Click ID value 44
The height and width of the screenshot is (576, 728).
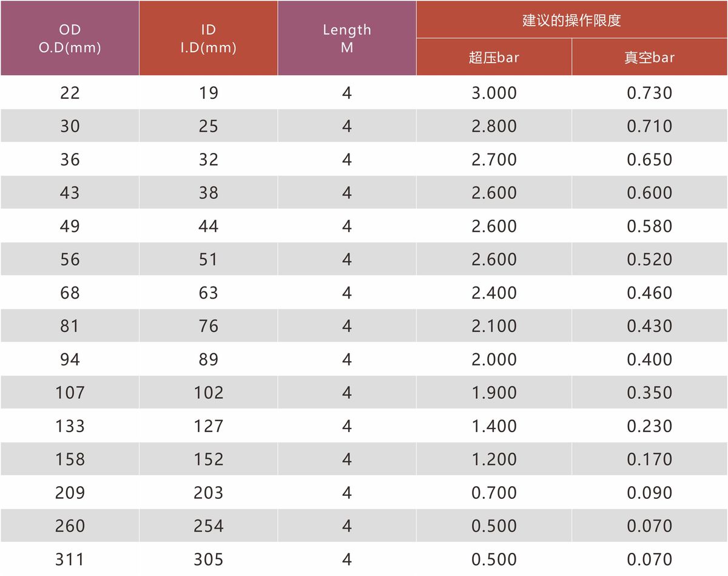tap(208, 226)
